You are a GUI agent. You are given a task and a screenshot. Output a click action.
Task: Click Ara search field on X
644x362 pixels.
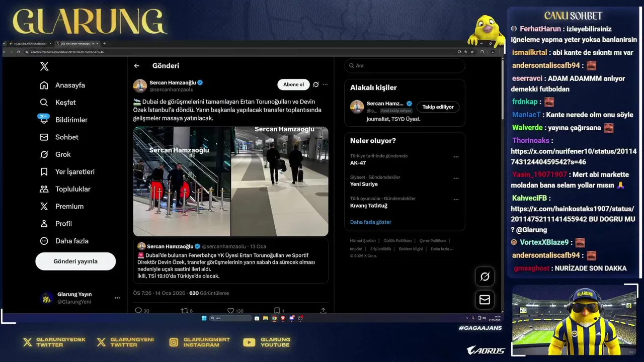tap(405, 66)
